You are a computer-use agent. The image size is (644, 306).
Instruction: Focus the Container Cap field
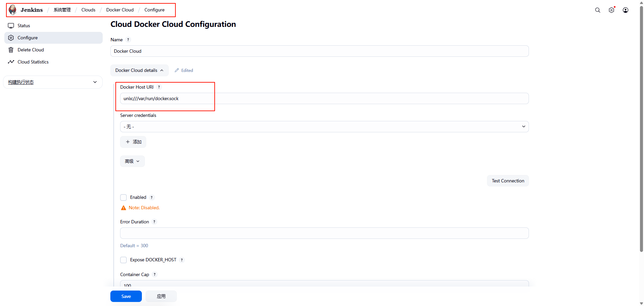(324, 283)
